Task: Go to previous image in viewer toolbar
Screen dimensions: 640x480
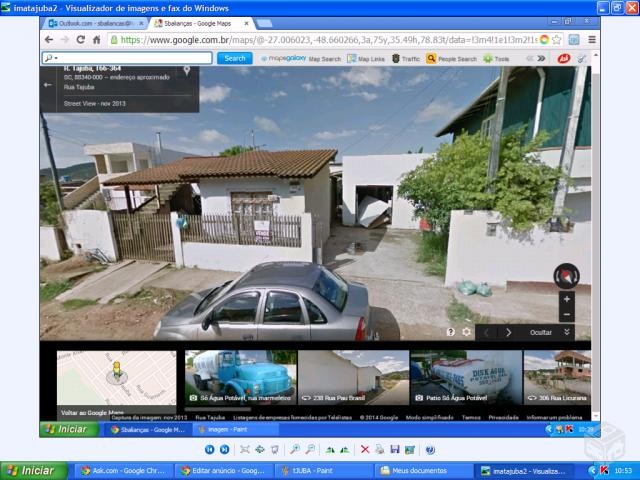Action: coord(209,449)
